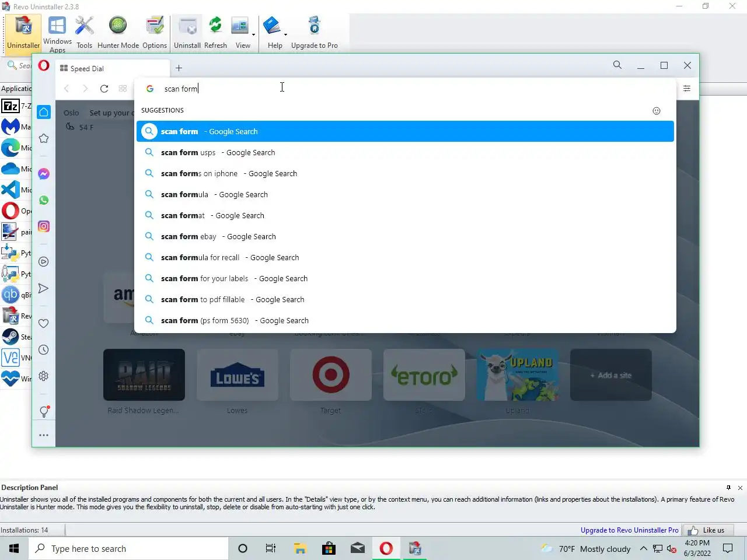This screenshot has height=560, width=747.
Task: Open Messenger in Opera sidebar
Action: (44, 174)
